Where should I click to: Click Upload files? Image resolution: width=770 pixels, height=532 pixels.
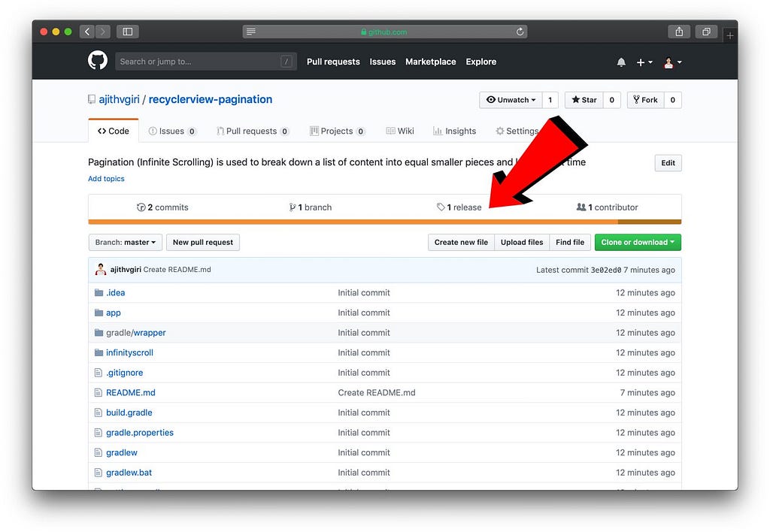coord(522,243)
